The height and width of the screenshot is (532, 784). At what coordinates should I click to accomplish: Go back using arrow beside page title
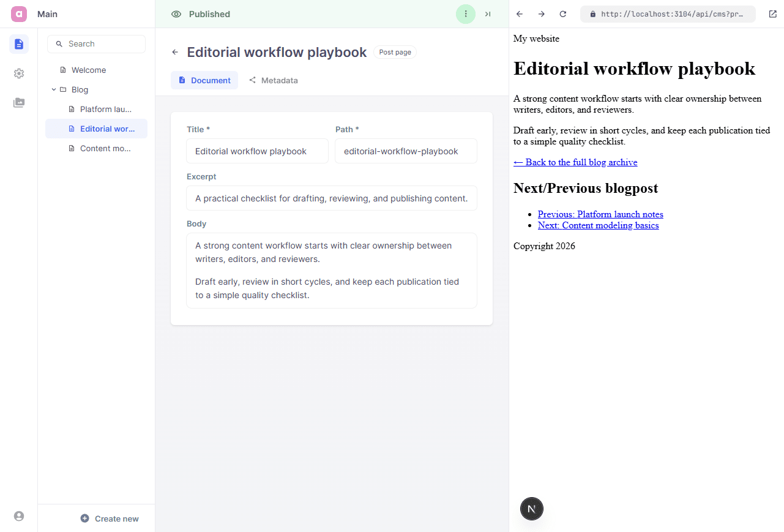[175, 53]
